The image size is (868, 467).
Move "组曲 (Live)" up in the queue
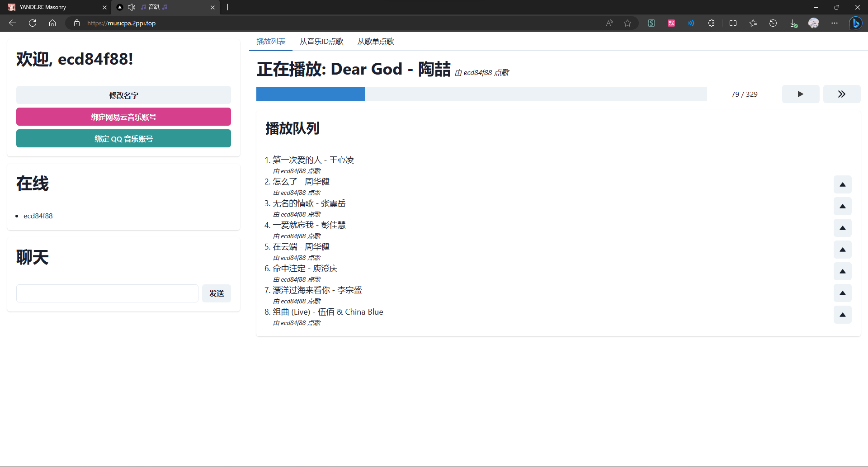coord(842,315)
